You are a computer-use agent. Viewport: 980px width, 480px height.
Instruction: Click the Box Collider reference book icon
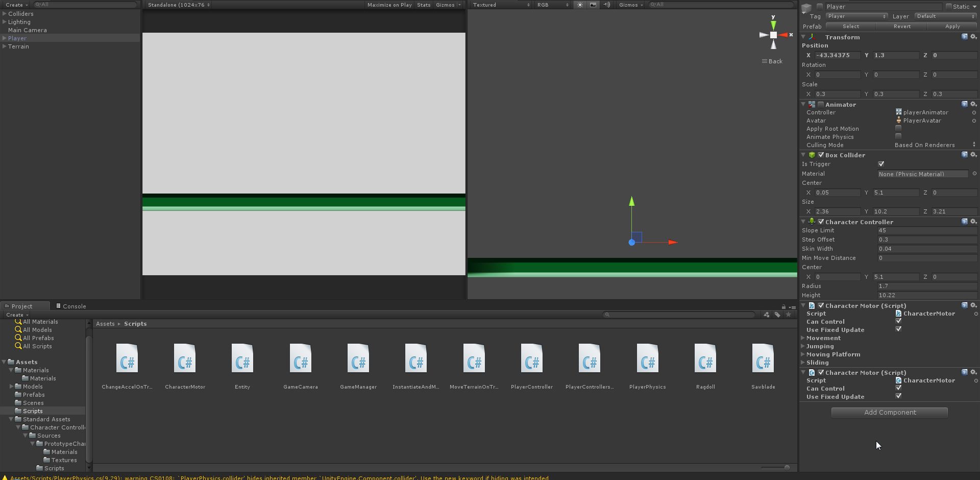coord(964,155)
